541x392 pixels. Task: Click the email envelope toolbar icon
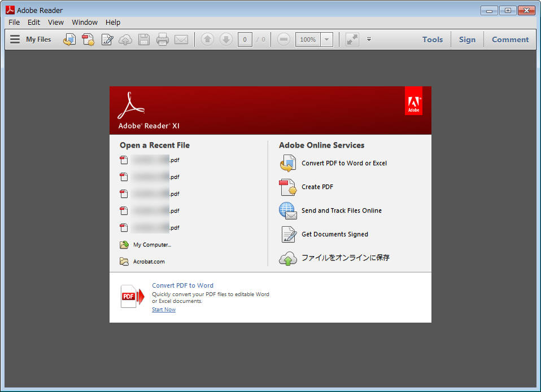pos(181,39)
